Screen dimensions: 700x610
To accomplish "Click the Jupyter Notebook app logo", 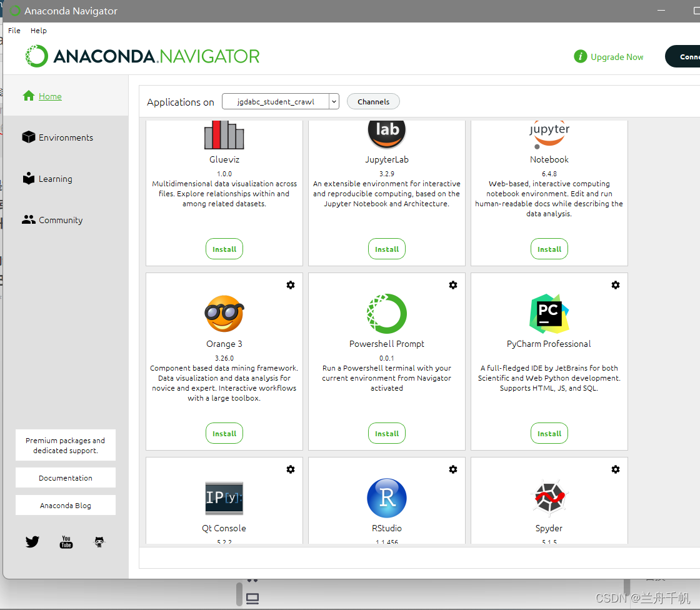I will tap(549, 135).
